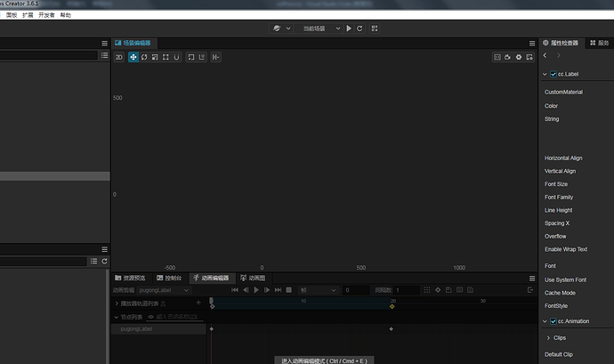Viewport: 614px width, 364px height.
Task: Open the 帮助 menu
Action: [x=65, y=15]
